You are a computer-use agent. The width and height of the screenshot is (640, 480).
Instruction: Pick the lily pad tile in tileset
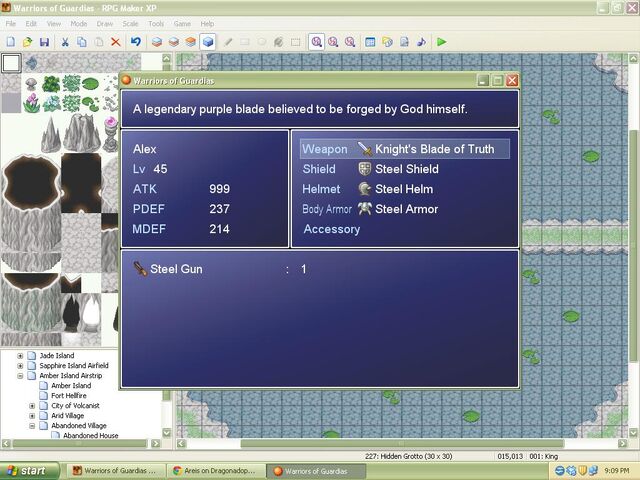[91, 84]
